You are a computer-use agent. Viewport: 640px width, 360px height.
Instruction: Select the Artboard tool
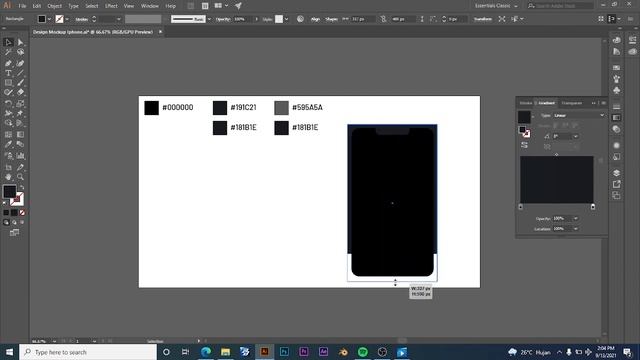(x=8, y=167)
